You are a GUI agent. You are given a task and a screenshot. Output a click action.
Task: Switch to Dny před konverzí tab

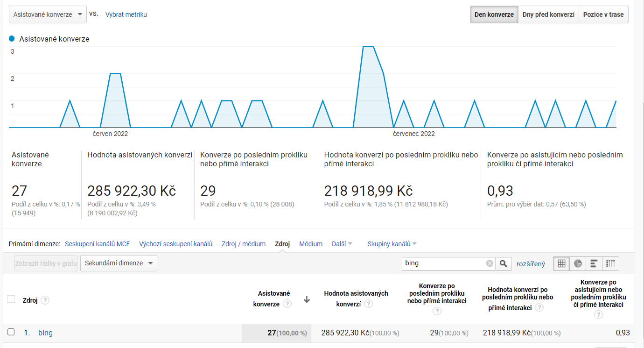coord(548,14)
